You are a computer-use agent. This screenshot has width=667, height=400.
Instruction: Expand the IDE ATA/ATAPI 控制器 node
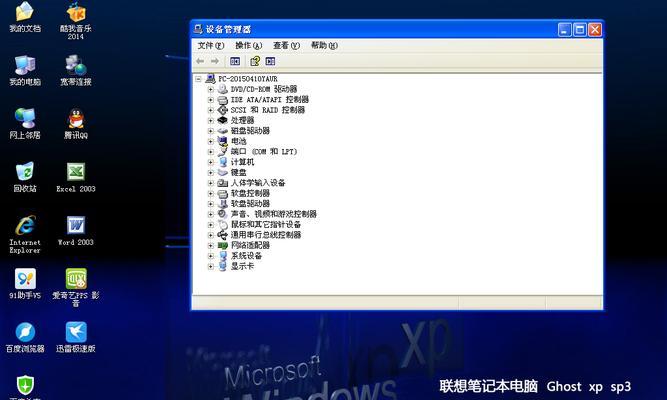pos(211,100)
